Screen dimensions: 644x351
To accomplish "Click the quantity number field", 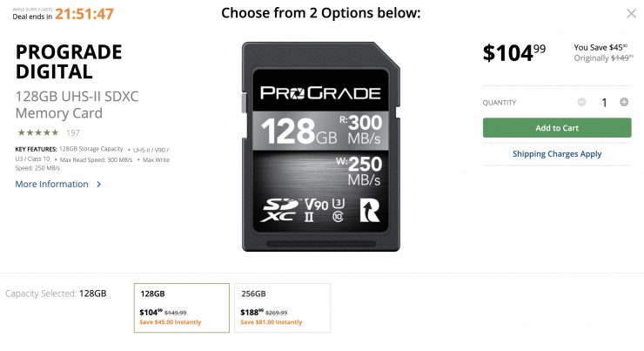I will (604, 102).
